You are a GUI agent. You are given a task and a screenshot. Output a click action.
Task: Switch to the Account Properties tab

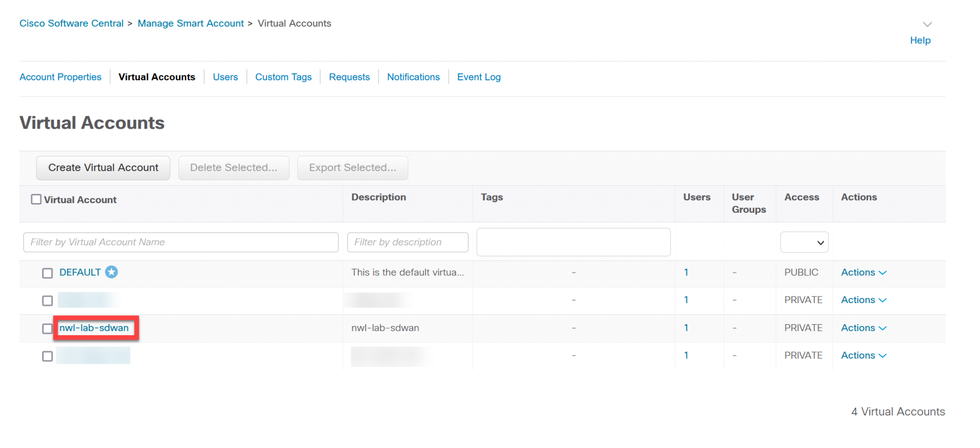click(x=60, y=77)
